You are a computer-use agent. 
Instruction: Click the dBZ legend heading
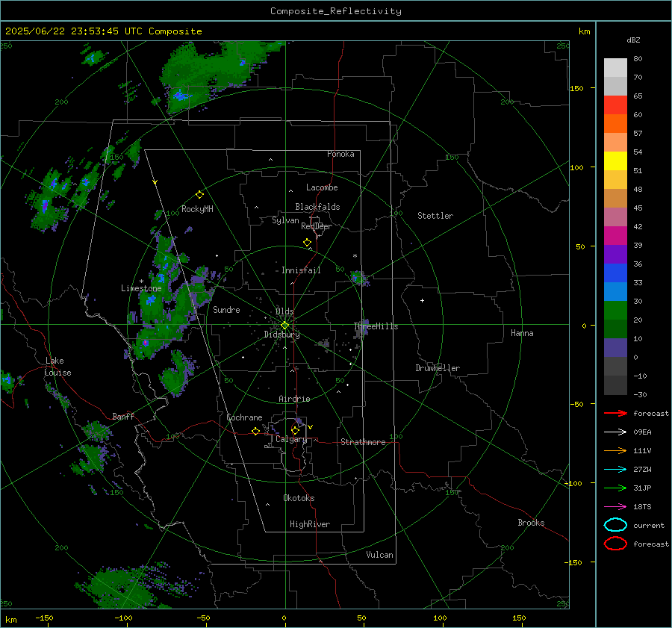pyautogui.click(x=633, y=40)
